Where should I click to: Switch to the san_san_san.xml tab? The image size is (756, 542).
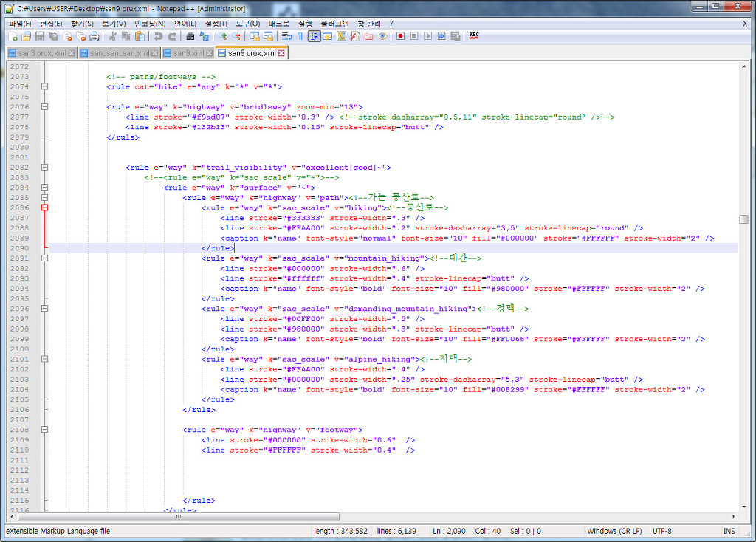tap(118, 53)
